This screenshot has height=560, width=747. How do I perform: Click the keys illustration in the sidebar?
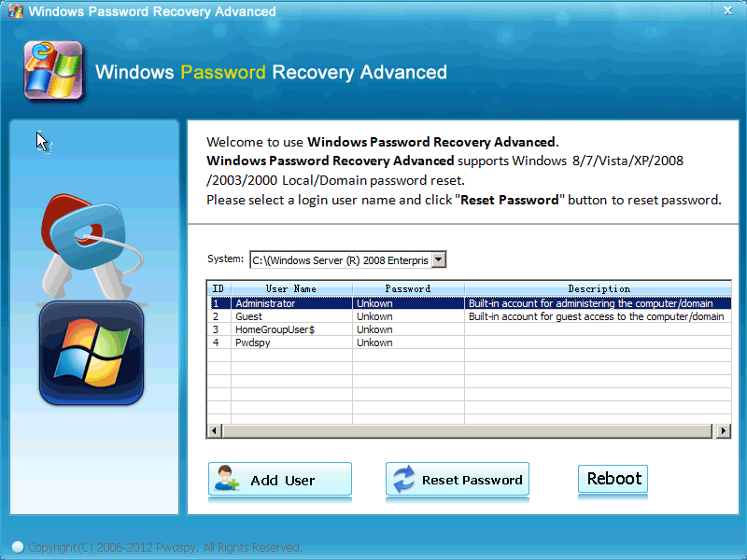(x=91, y=245)
